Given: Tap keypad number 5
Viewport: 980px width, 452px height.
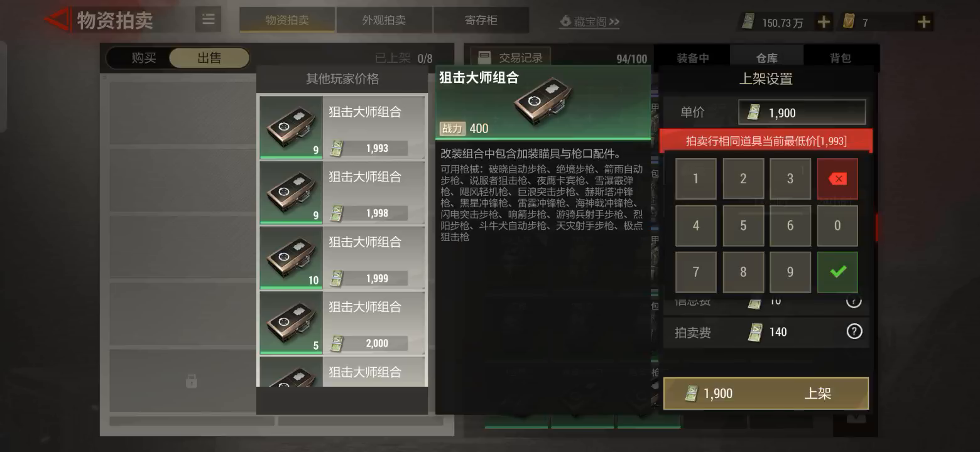Looking at the screenshot, I should click(743, 225).
